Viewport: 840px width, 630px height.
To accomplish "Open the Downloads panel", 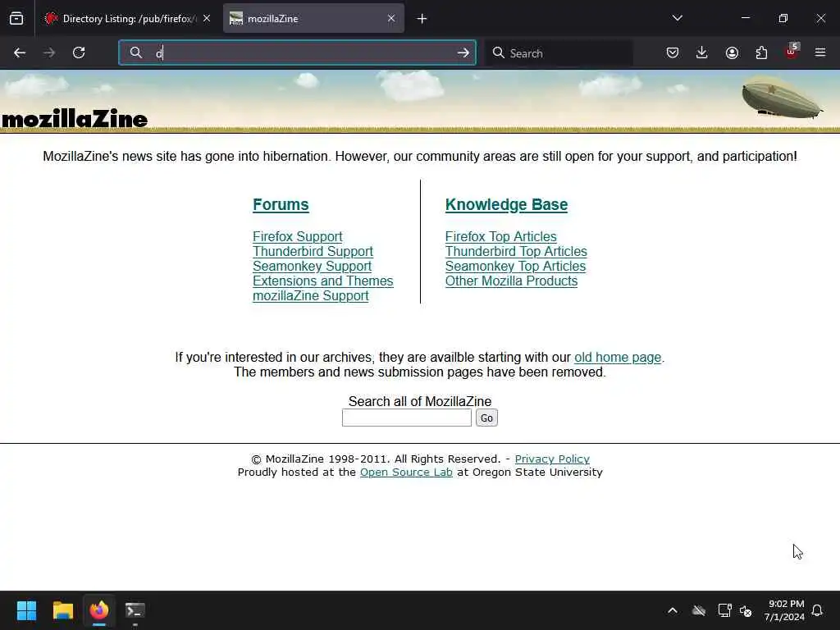I will point(702,52).
